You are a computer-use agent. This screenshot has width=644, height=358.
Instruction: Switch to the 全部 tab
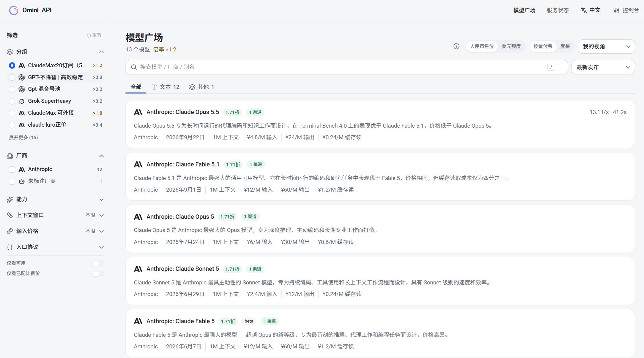(136, 87)
